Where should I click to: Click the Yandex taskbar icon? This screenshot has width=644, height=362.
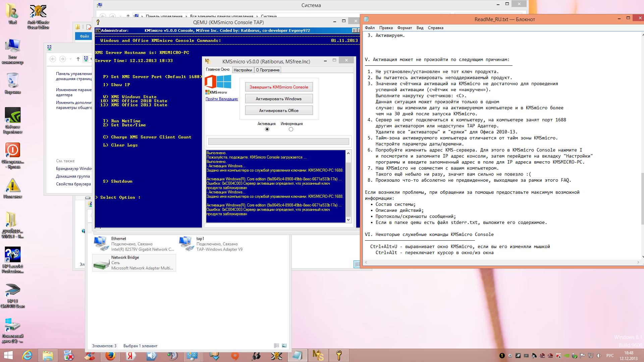[x=131, y=355]
